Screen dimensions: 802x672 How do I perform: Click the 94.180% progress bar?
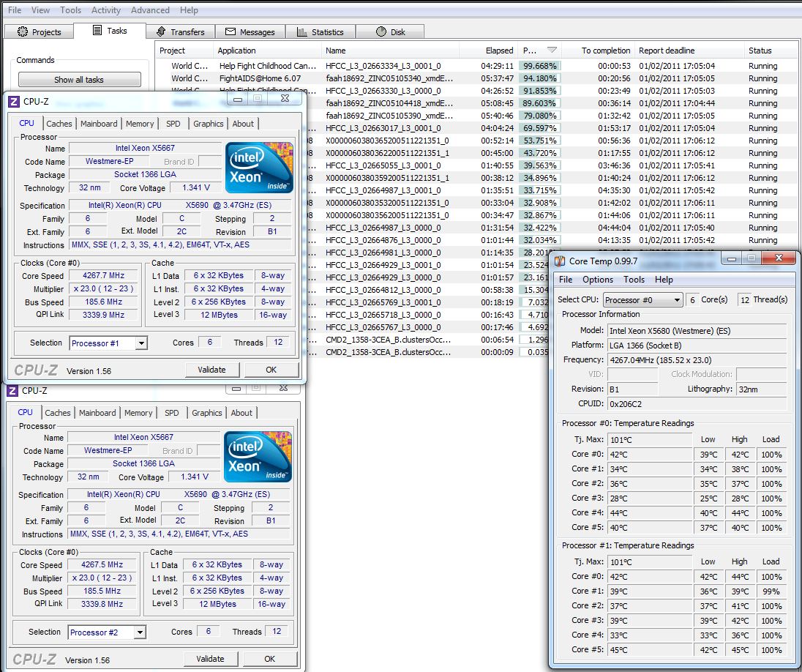539,78
